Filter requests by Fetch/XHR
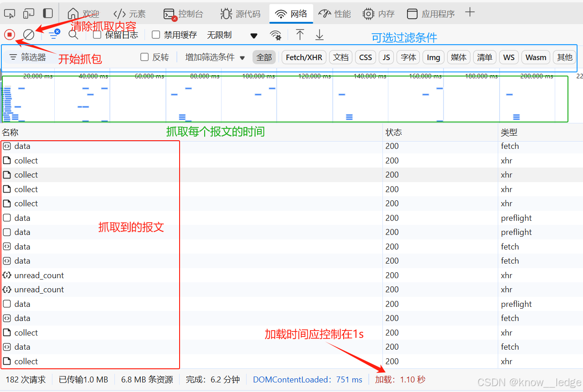The image size is (583, 392). pos(304,57)
